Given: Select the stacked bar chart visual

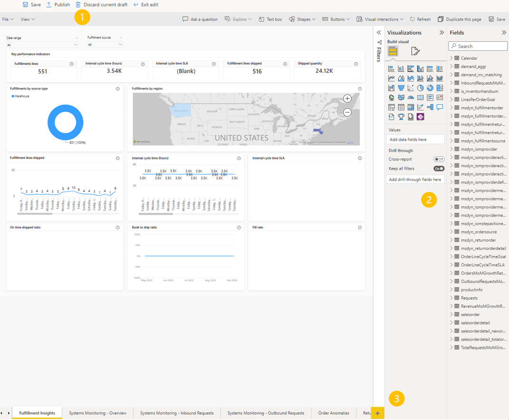Looking at the screenshot, I should point(391,68).
